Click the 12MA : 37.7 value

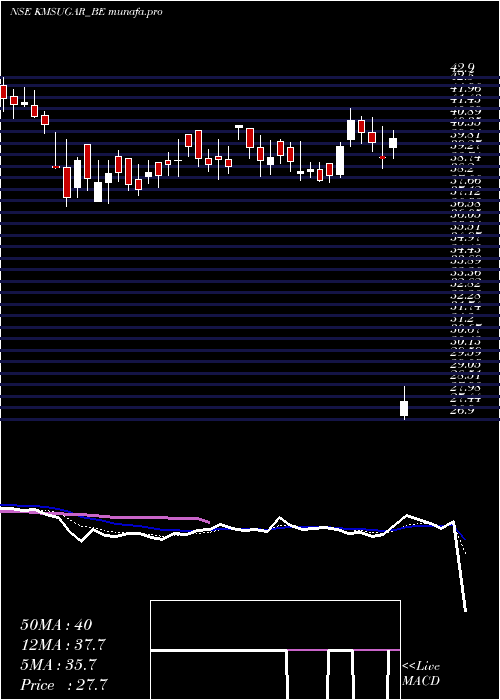63,645
